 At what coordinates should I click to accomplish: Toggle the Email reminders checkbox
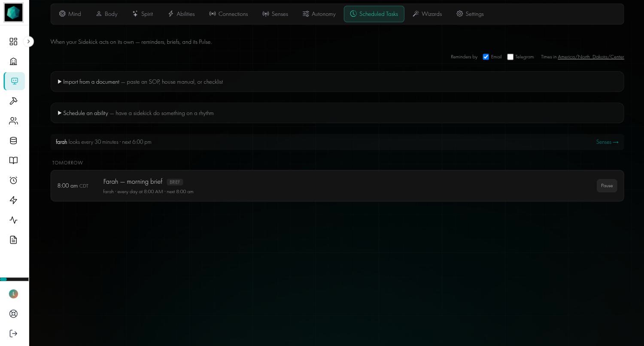point(486,57)
